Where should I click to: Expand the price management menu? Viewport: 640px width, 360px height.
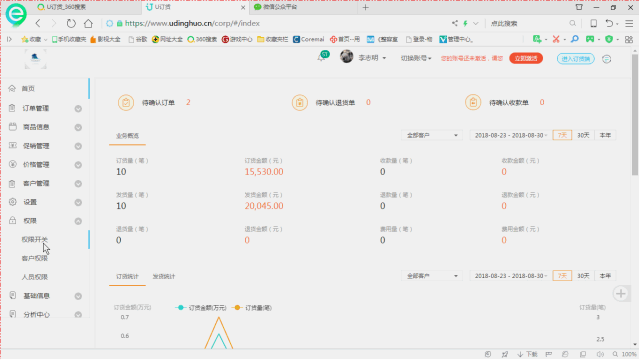pos(78,165)
